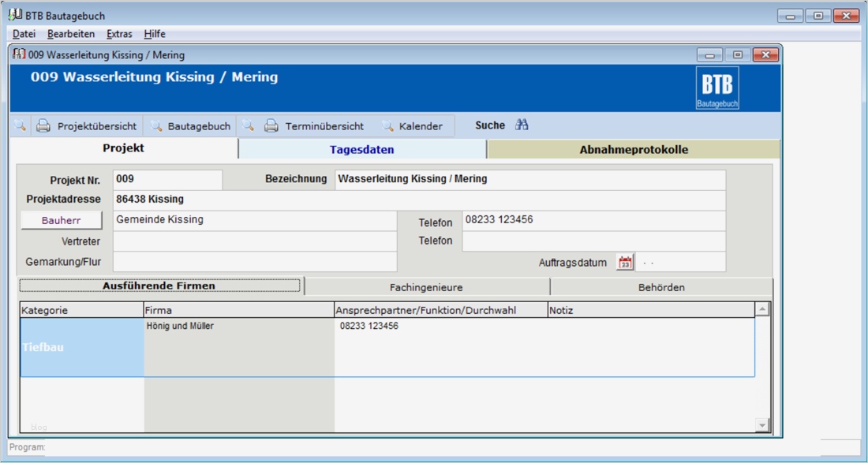The height and width of the screenshot is (463, 868).
Task: Select the Tiefbau category cell
Action: click(82, 347)
